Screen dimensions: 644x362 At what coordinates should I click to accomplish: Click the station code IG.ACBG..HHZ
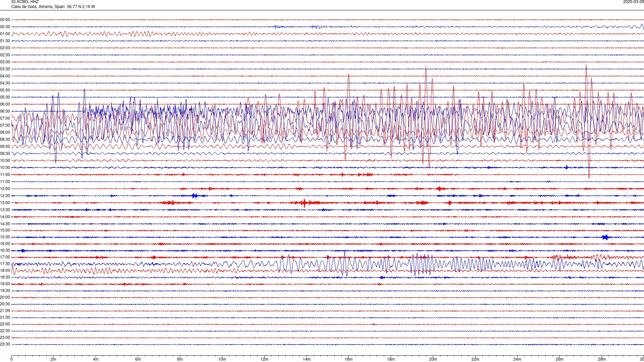pyautogui.click(x=25, y=2)
